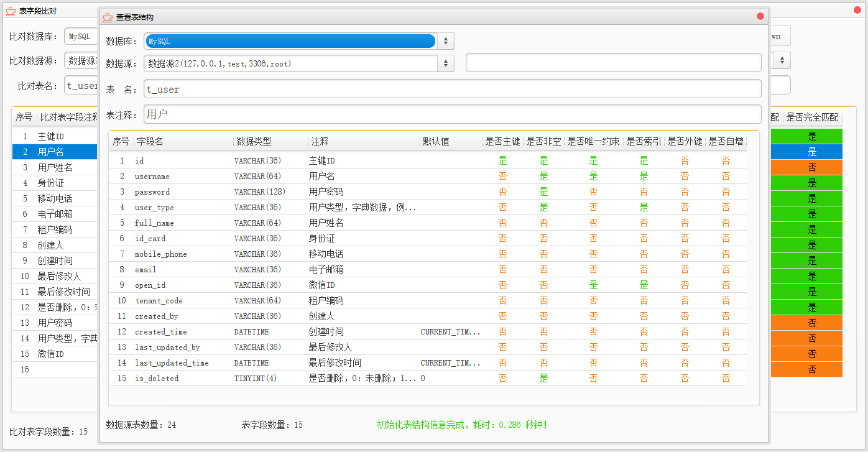This screenshot has width=868, height=452.
Task: Click the Java cup icon in 查看表结构 title bar
Action: [x=108, y=17]
